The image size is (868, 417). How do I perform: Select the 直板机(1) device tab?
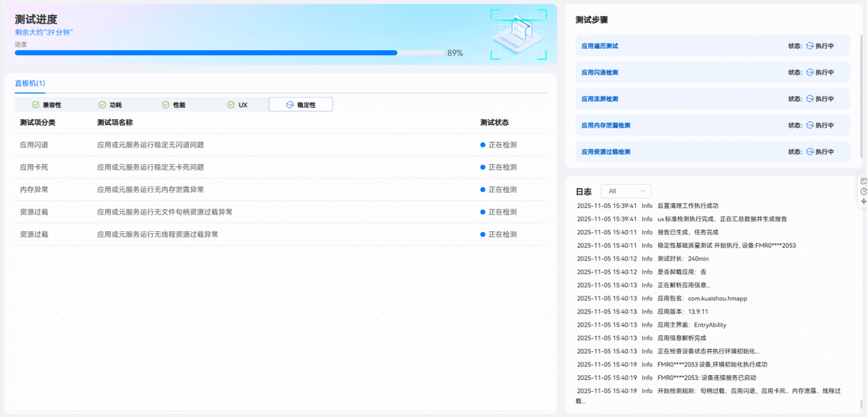click(x=30, y=84)
